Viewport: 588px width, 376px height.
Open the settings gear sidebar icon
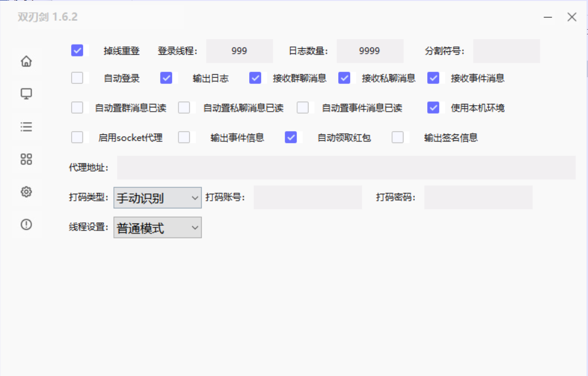(x=26, y=192)
